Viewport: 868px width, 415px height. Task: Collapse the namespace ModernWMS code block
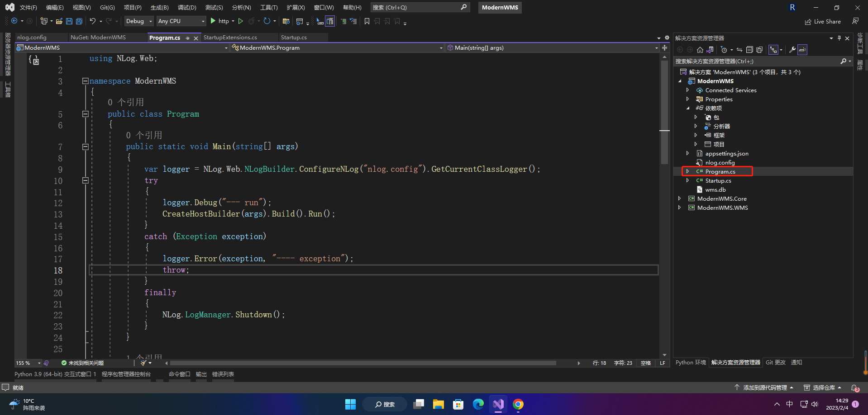coord(85,81)
